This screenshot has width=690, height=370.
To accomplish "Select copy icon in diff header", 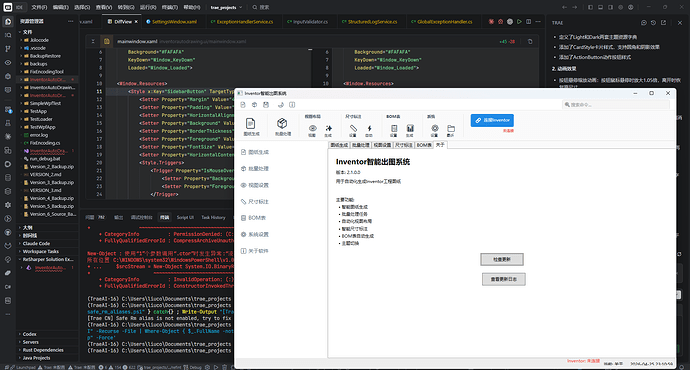I will tap(530, 41).
